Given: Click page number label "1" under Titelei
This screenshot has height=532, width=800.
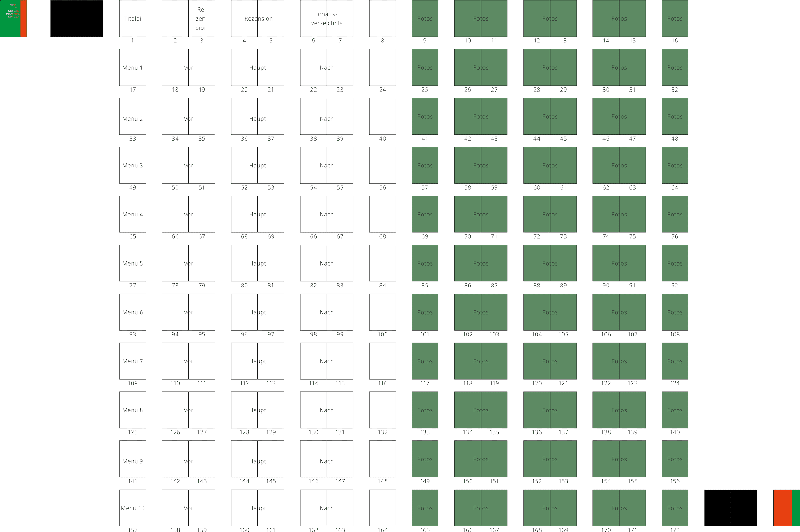Looking at the screenshot, I should coord(132,40).
